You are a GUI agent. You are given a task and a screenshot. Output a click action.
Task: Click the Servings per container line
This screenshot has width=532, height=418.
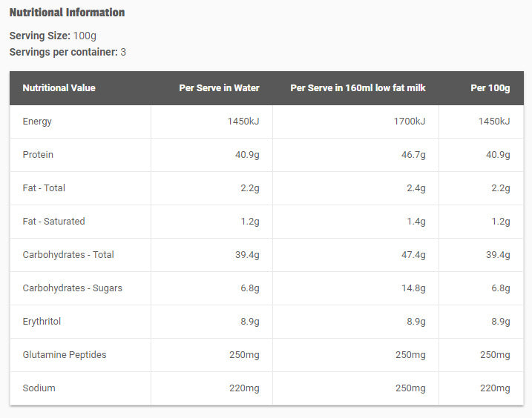pos(68,52)
